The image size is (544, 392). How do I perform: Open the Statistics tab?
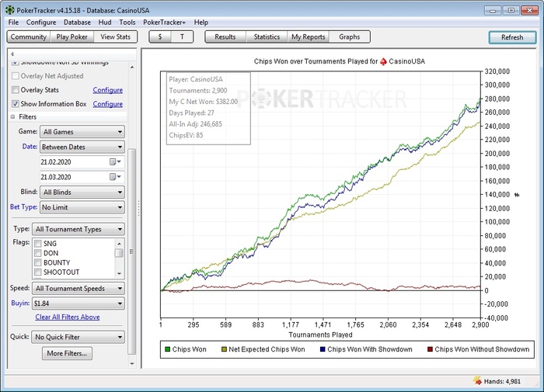(267, 36)
